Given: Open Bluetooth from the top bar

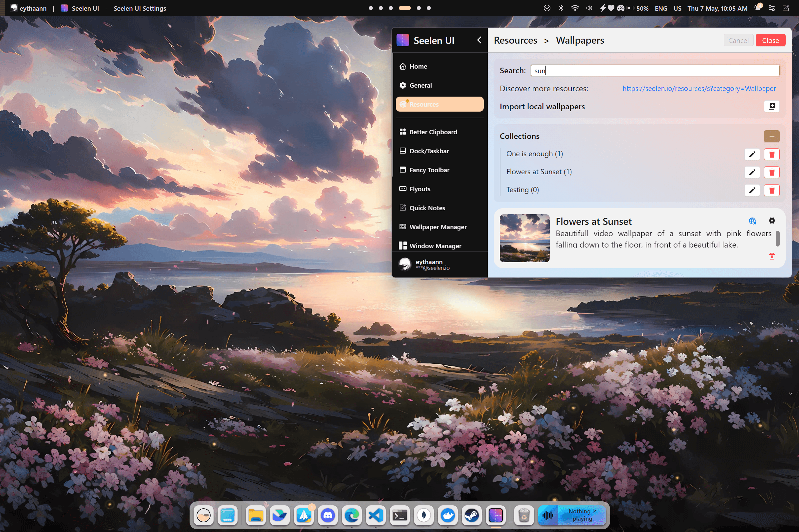Looking at the screenshot, I should click(x=561, y=8).
